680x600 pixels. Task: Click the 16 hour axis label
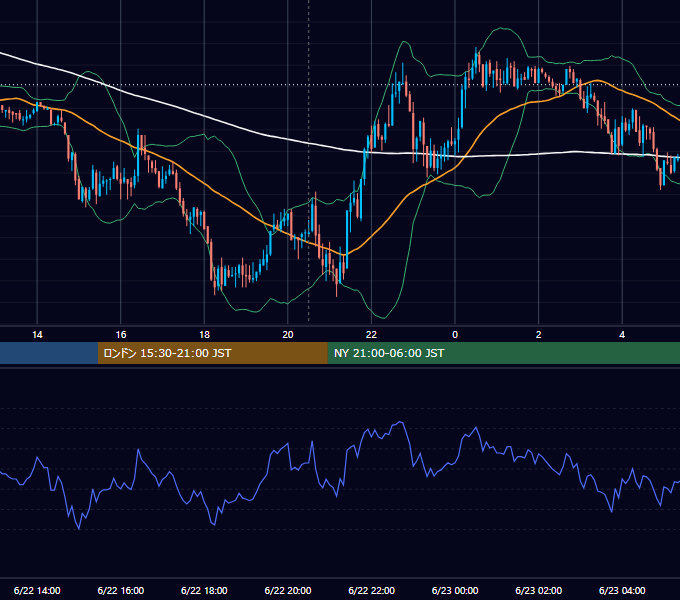coord(121,335)
